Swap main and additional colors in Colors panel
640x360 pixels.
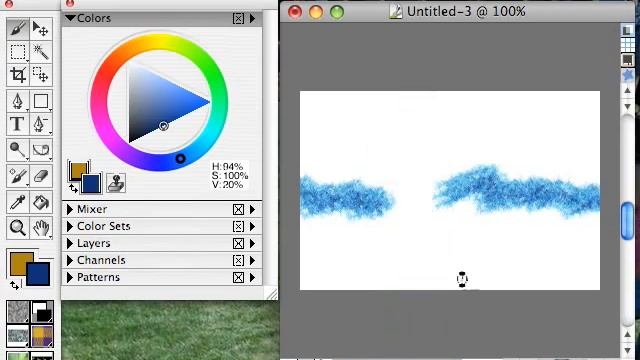pyautogui.click(x=73, y=188)
